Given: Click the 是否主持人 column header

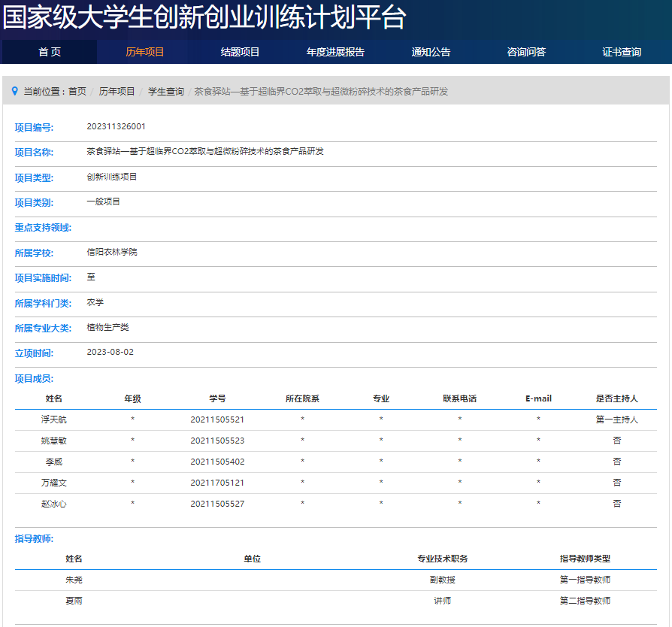Looking at the screenshot, I should tap(616, 398).
